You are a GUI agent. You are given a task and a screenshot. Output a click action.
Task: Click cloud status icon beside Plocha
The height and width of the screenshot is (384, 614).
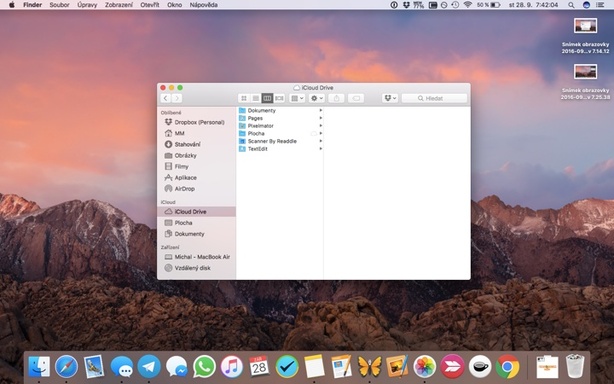314,133
